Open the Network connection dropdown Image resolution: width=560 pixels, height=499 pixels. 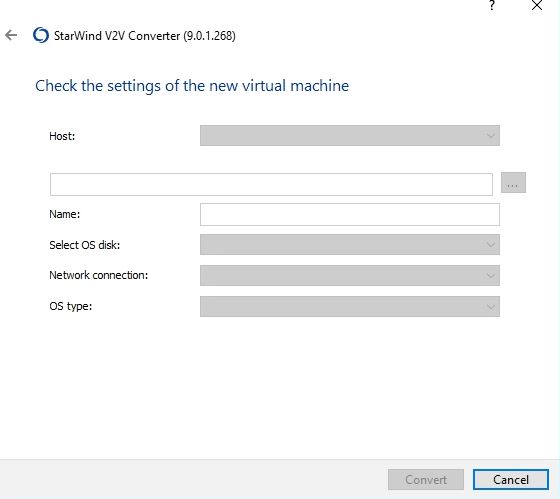point(350,275)
